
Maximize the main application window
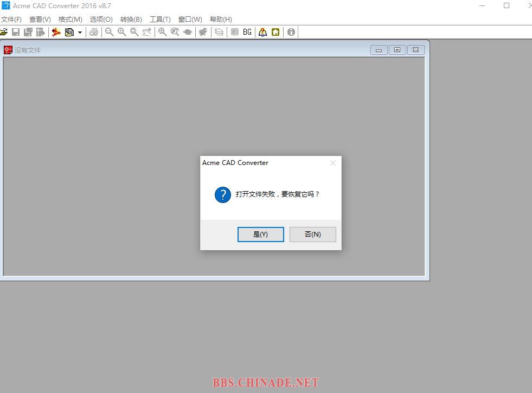507,5
